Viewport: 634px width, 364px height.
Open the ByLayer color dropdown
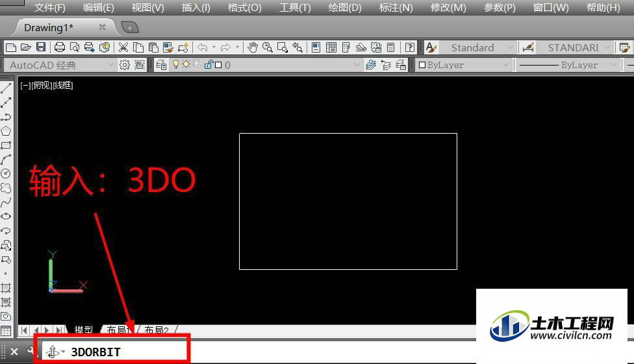505,65
